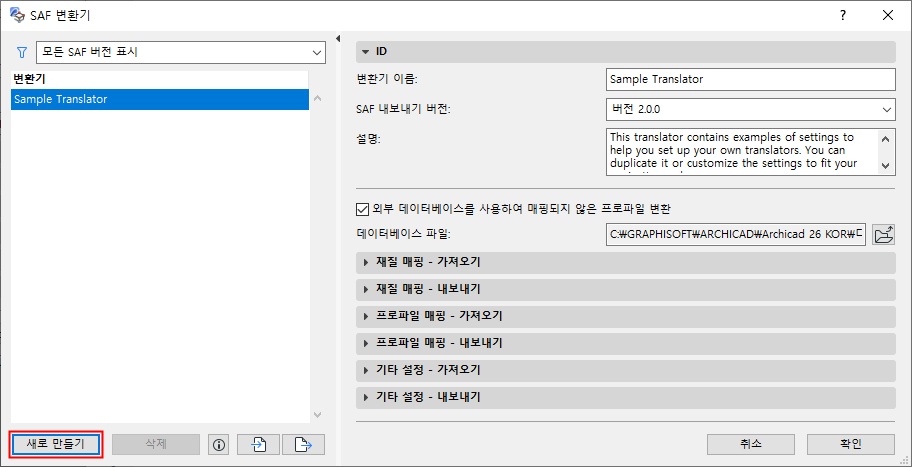Click the 새로 만들기 button

pos(56,444)
